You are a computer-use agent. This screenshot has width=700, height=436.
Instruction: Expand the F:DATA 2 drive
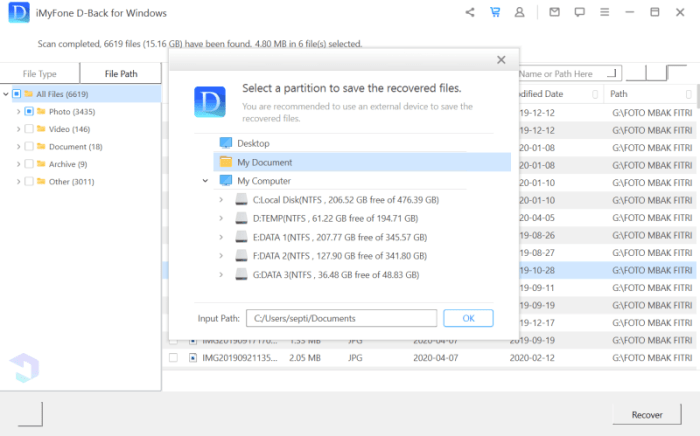(x=221, y=256)
